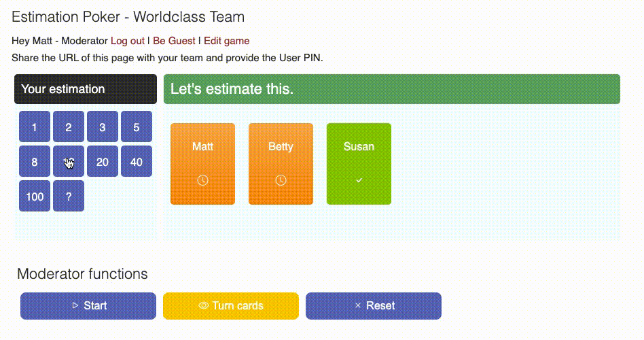This screenshot has width=644, height=340.
Task: Pick the question mark estimation card
Action: pyautogui.click(x=69, y=197)
